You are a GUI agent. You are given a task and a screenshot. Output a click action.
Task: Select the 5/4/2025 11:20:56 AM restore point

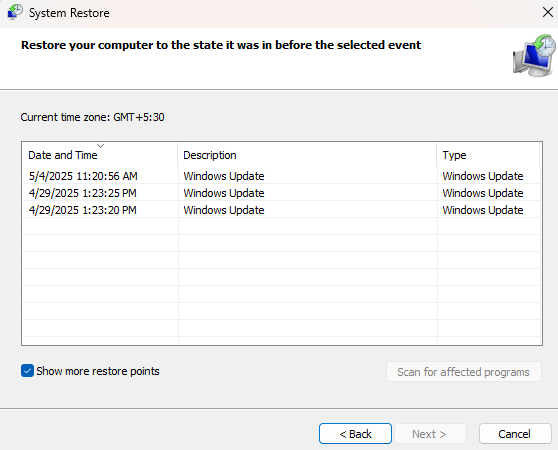coord(281,176)
